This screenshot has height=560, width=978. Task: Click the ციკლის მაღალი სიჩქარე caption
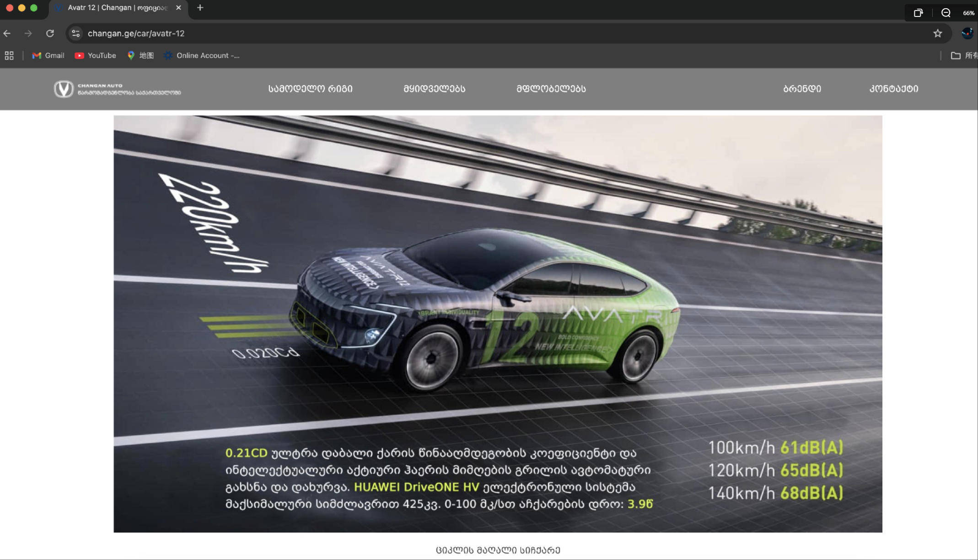[x=498, y=550]
